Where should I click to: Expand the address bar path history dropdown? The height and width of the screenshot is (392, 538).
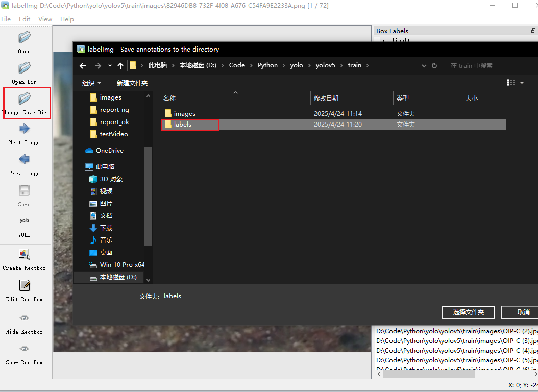point(424,66)
